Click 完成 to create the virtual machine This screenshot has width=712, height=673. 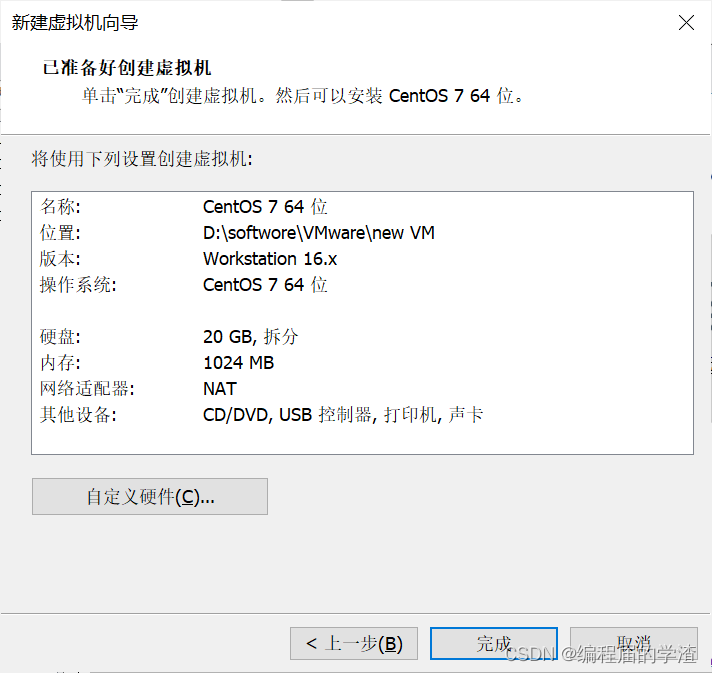tap(494, 643)
